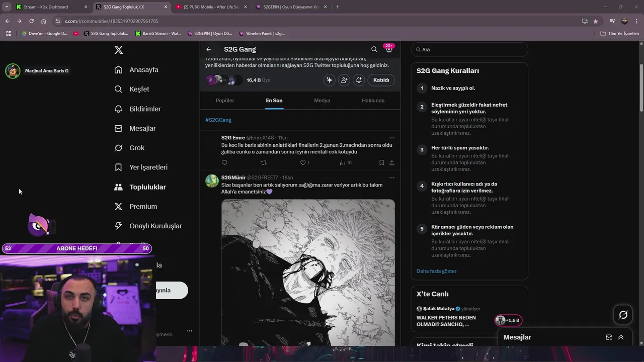Switch to Stream - Kick Dashboard tab

[x=52, y=7]
